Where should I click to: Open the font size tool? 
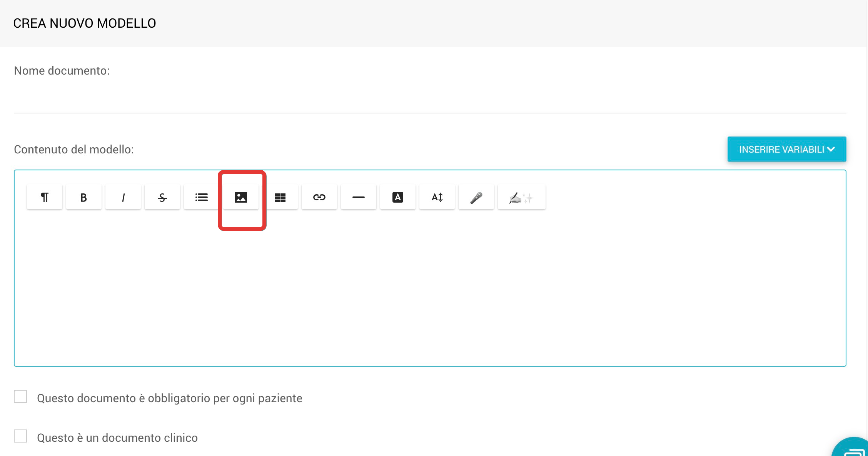437,197
